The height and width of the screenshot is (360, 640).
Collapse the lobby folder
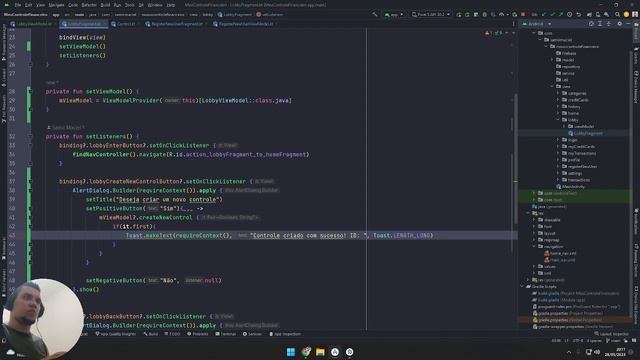pyautogui.click(x=558, y=120)
